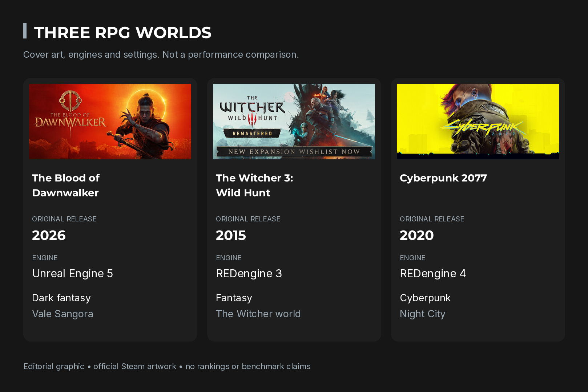Open The Witcher 3 Remastered cover art

pos(294,122)
